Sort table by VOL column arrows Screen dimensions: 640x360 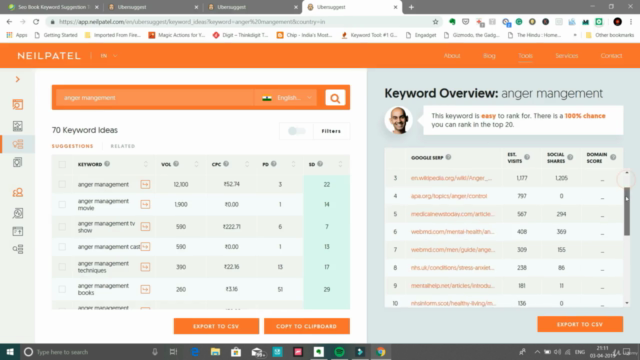[196, 164]
